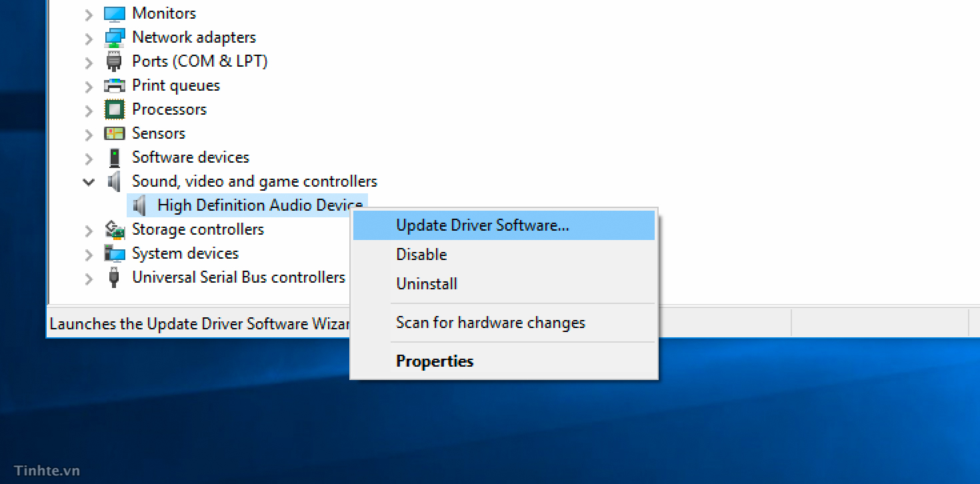The width and height of the screenshot is (980, 484).
Task: Click the Print queues printer icon
Action: (113, 85)
